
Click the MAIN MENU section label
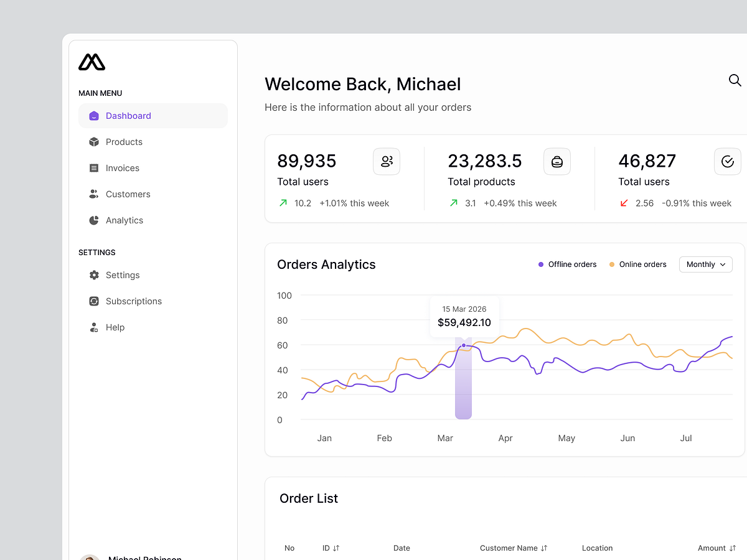(x=100, y=93)
